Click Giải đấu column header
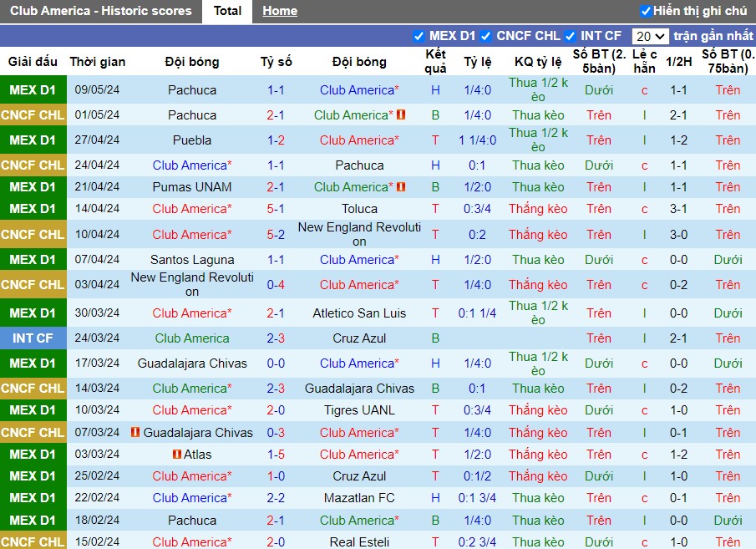756x549 pixels. pyautogui.click(x=33, y=62)
